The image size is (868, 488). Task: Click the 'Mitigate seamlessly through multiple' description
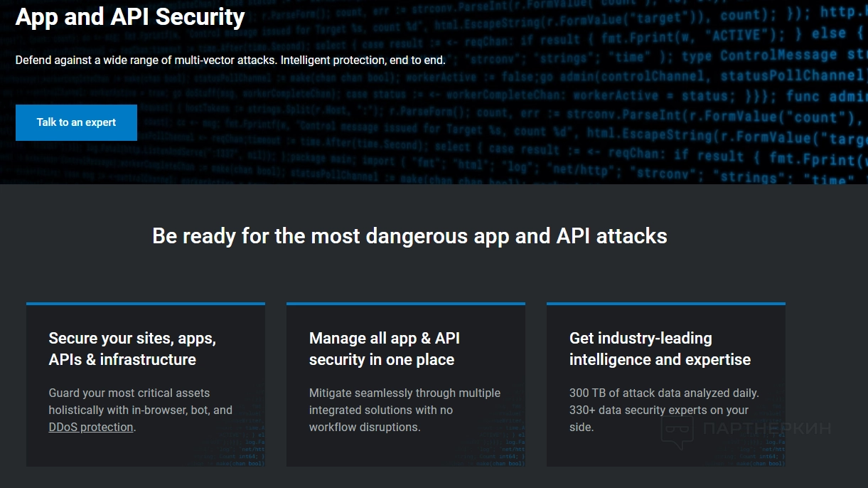click(x=404, y=410)
